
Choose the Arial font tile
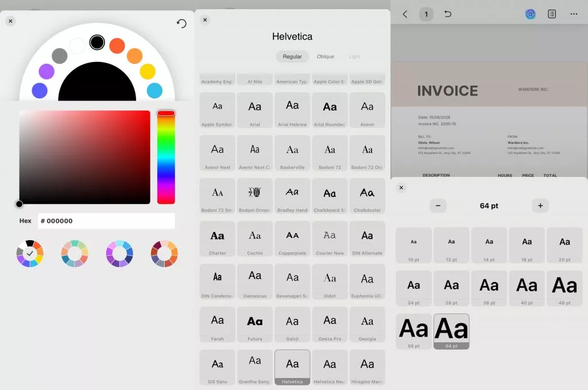pyautogui.click(x=255, y=110)
